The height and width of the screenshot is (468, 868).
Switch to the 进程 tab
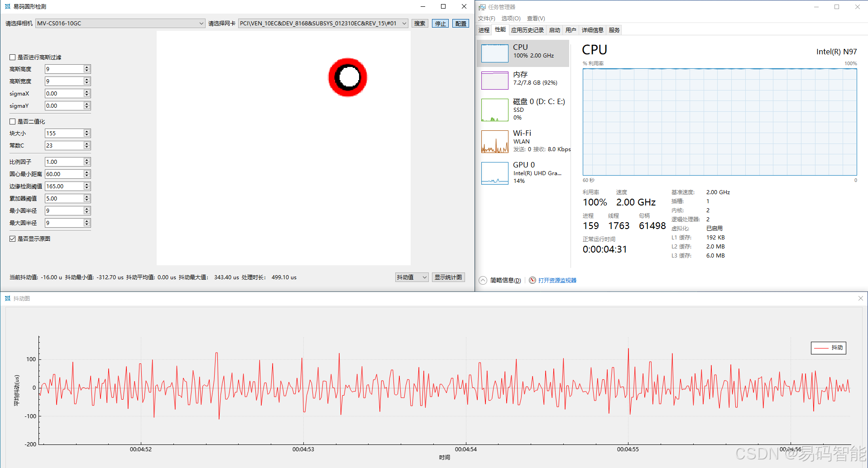(x=484, y=30)
